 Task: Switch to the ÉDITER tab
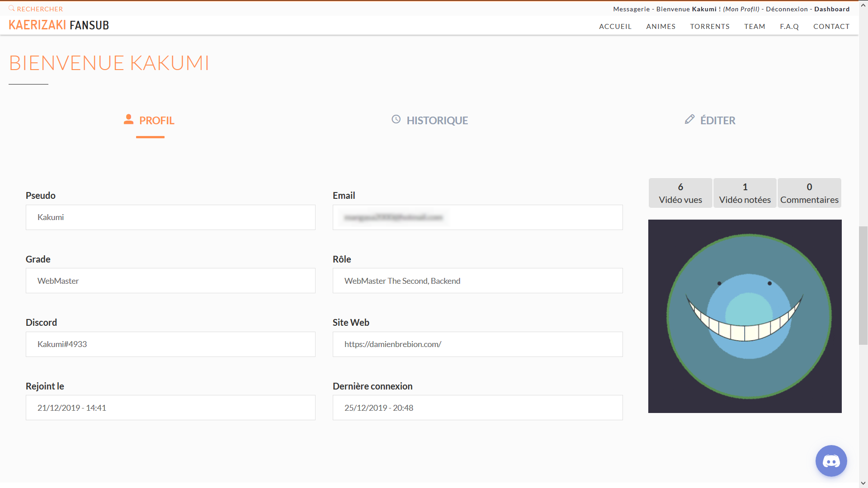coord(710,121)
